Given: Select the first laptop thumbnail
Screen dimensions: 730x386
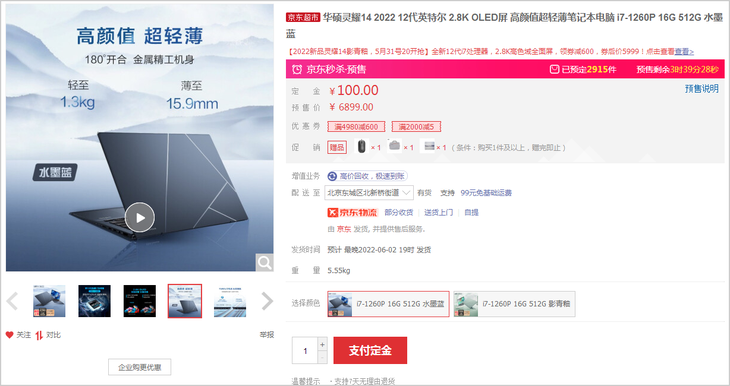Looking at the screenshot, I should [49, 301].
